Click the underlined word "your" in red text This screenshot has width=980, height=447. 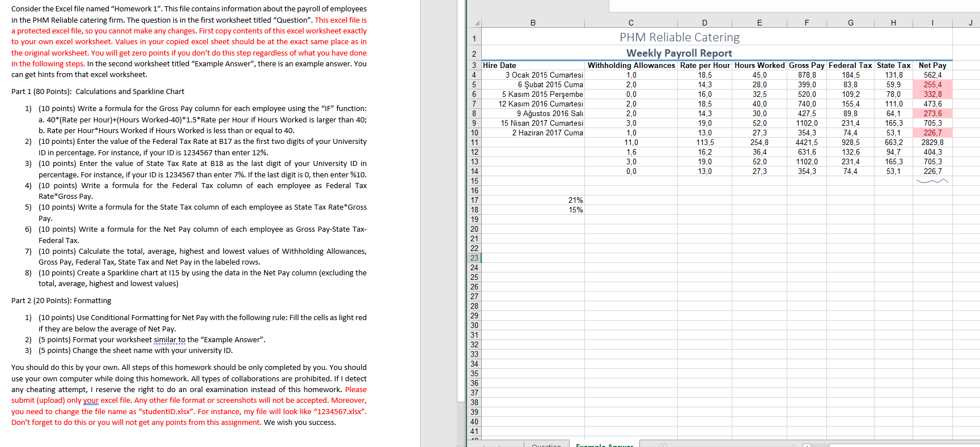click(x=91, y=401)
